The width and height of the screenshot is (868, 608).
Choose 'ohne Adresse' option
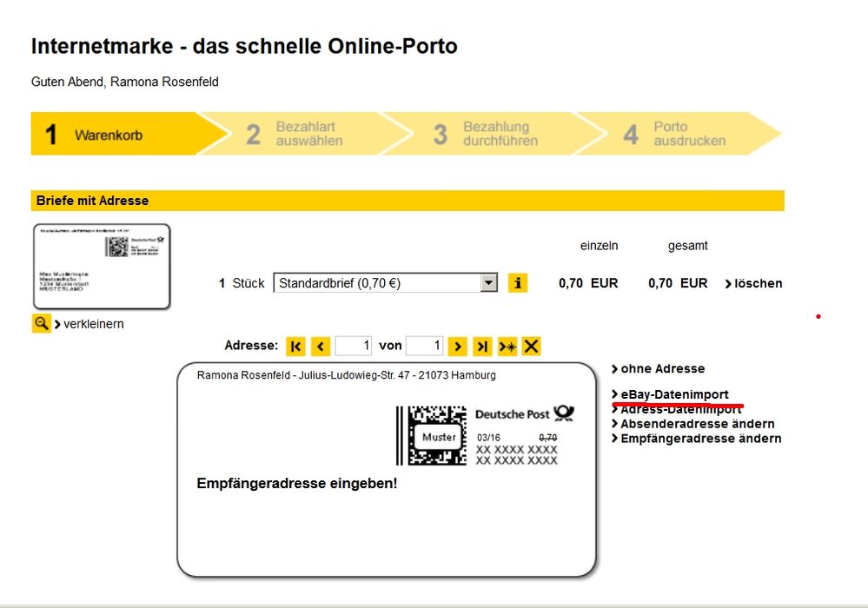[662, 368]
